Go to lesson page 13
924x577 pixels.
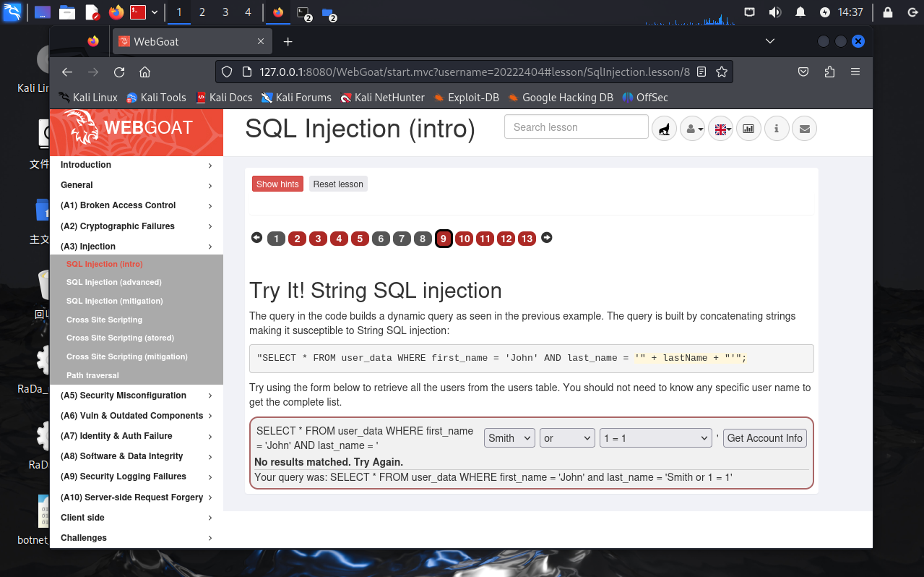[527, 239]
